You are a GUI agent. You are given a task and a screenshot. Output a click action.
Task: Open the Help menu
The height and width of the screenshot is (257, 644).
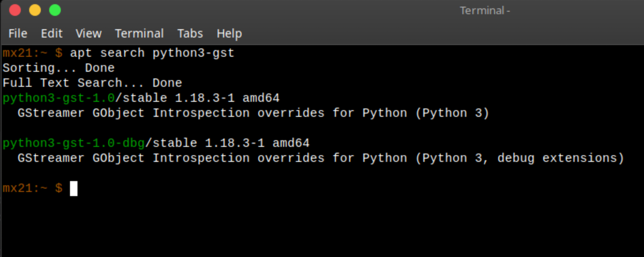point(230,33)
